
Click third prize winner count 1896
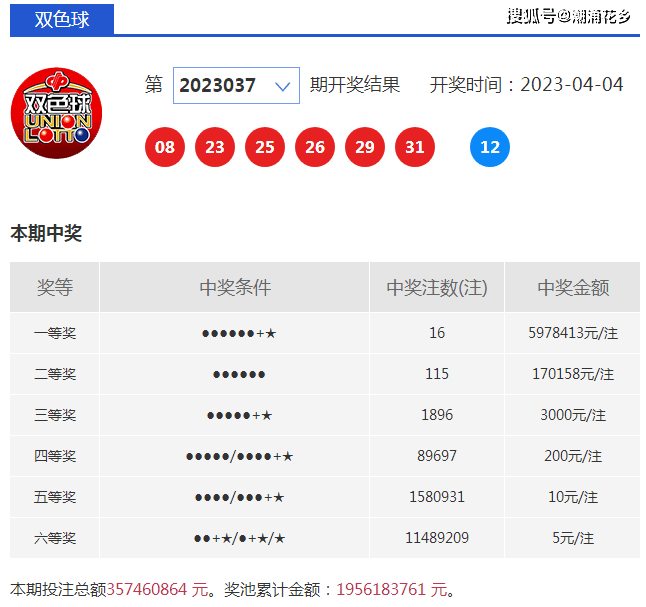point(437,415)
